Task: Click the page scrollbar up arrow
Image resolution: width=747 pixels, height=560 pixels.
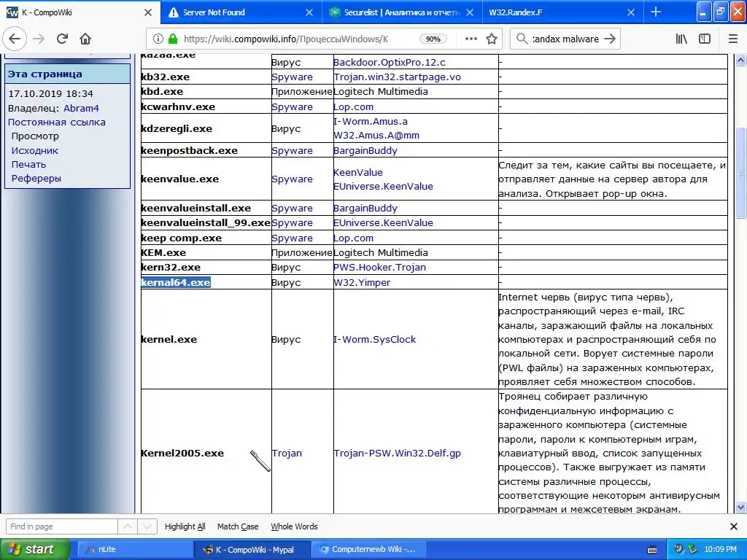Action: click(740, 60)
